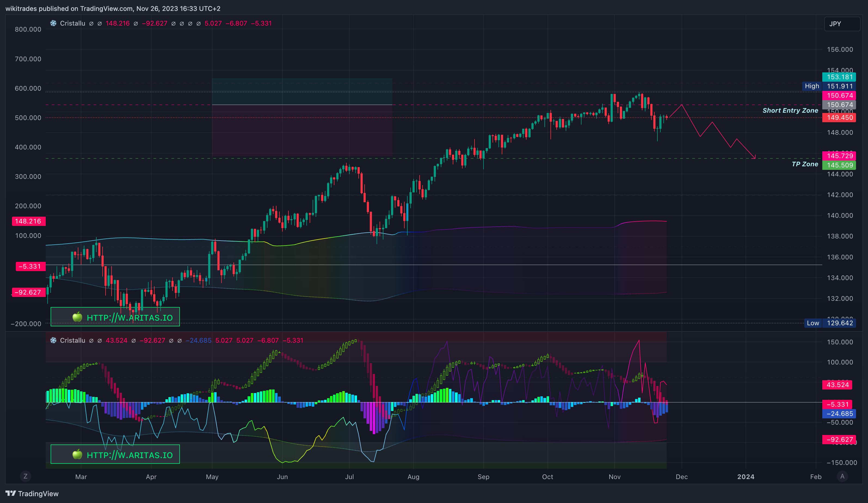
Task: Click the 153.181 teal price tag
Action: (839, 77)
